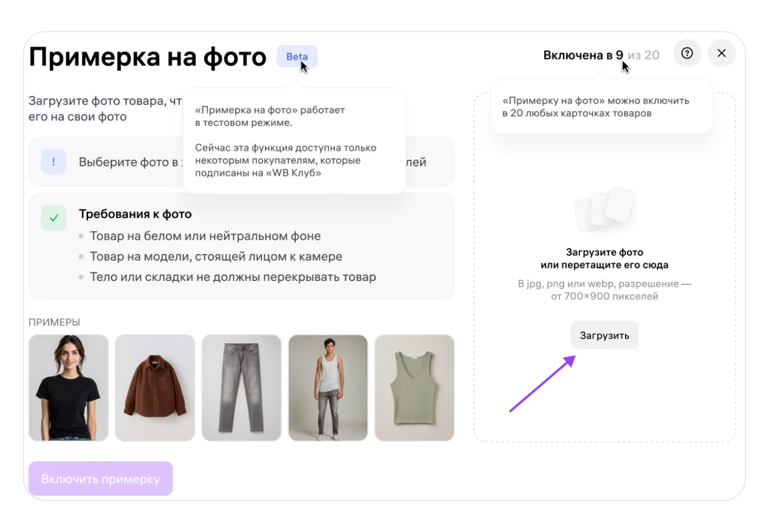The height and width of the screenshot is (532, 769).
Task: Click the blue exclamation info icon
Action: click(53, 162)
